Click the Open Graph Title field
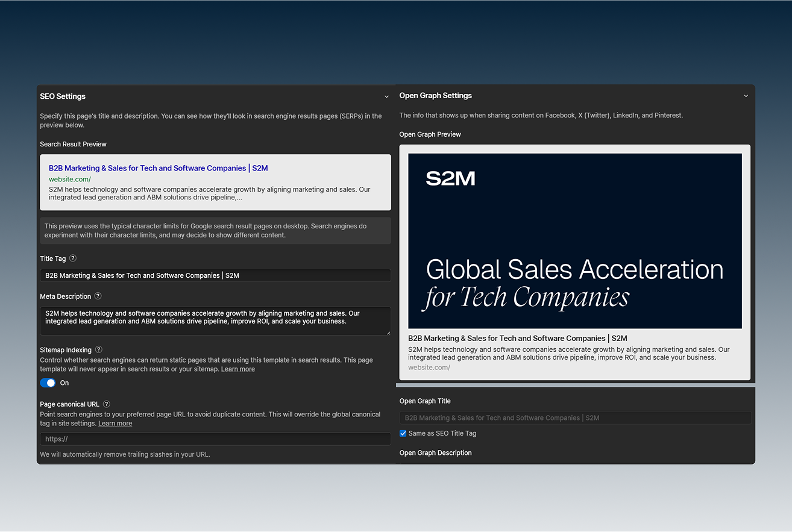 [575, 418]
